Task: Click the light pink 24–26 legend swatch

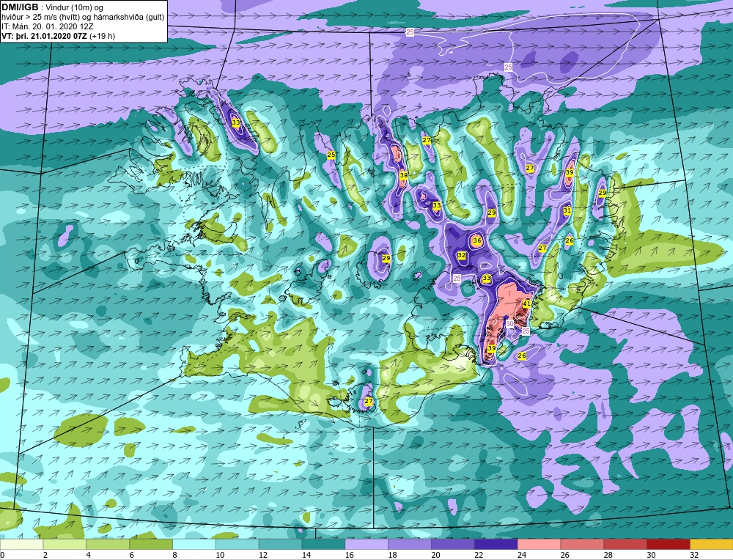Action: coord(539,545)
